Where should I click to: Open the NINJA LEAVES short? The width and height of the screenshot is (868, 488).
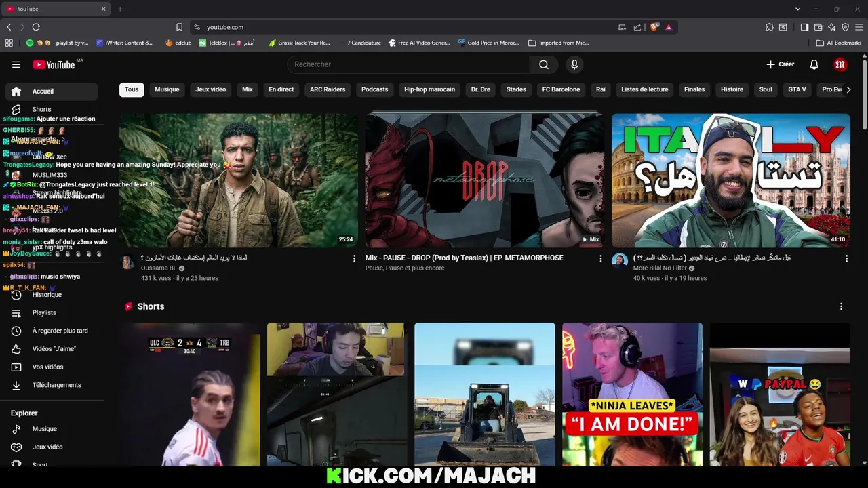(x=632, y=394)
